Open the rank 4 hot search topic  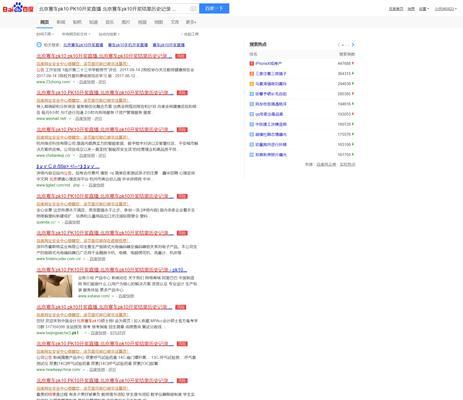271,94
